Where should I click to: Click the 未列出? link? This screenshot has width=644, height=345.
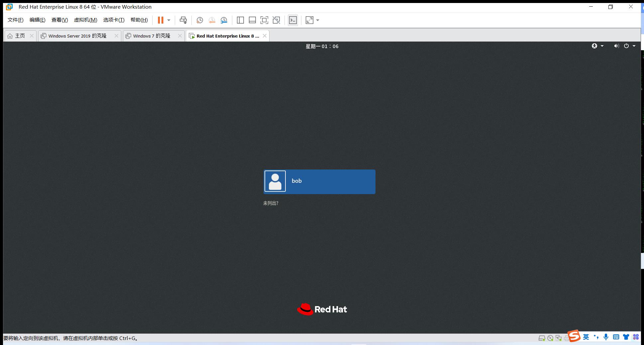click(270, 203)
